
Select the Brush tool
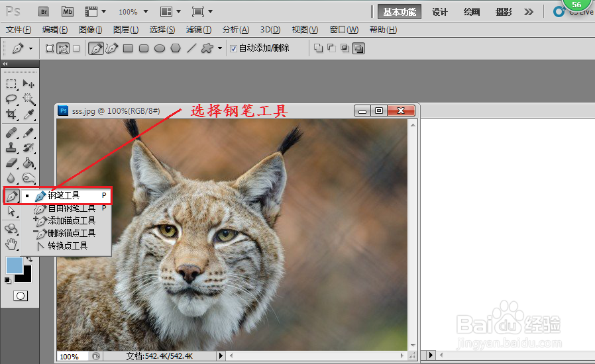28,133
